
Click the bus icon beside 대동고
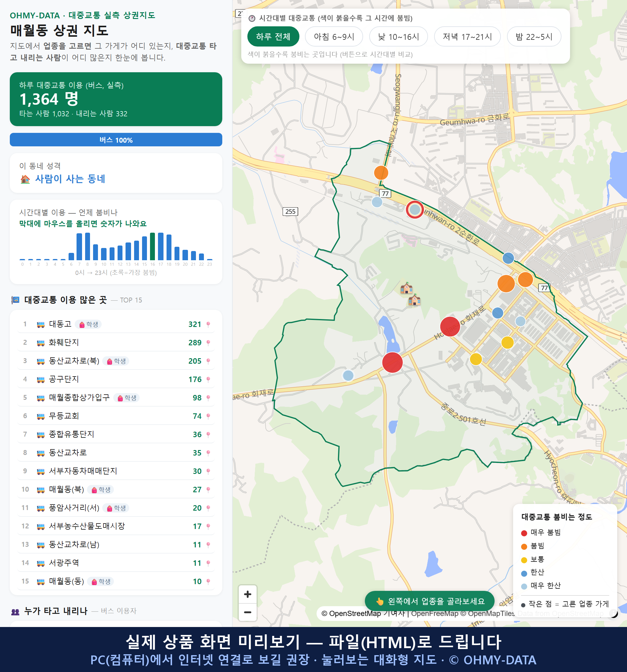point(40,325)
